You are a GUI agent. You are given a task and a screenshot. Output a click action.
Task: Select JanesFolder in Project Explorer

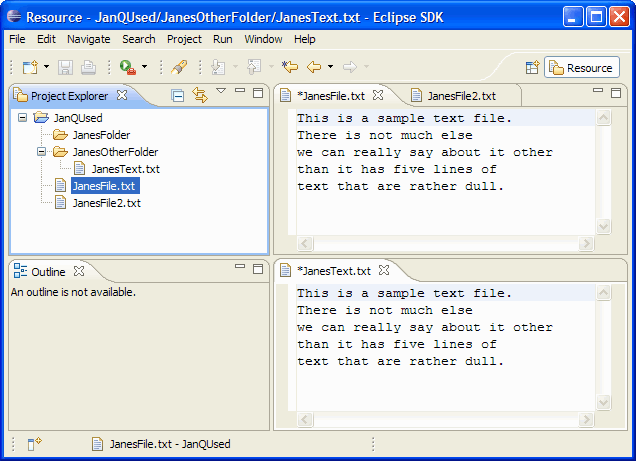tap(101, 135)
